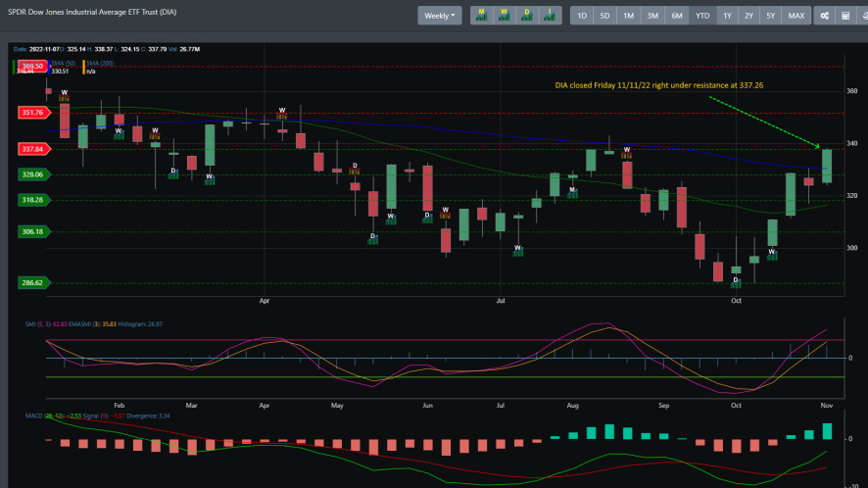
Task: Click the MACD indicator label
Action: pyautogui.click(x=97, y=416)
